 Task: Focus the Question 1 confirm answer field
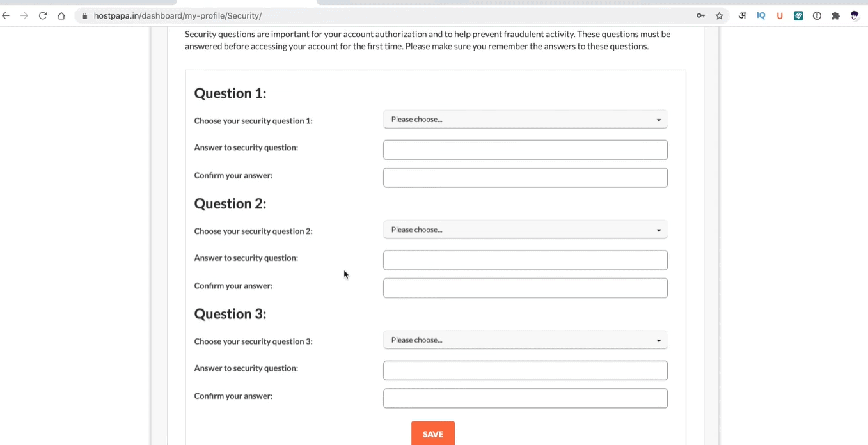tap(525, 178)
